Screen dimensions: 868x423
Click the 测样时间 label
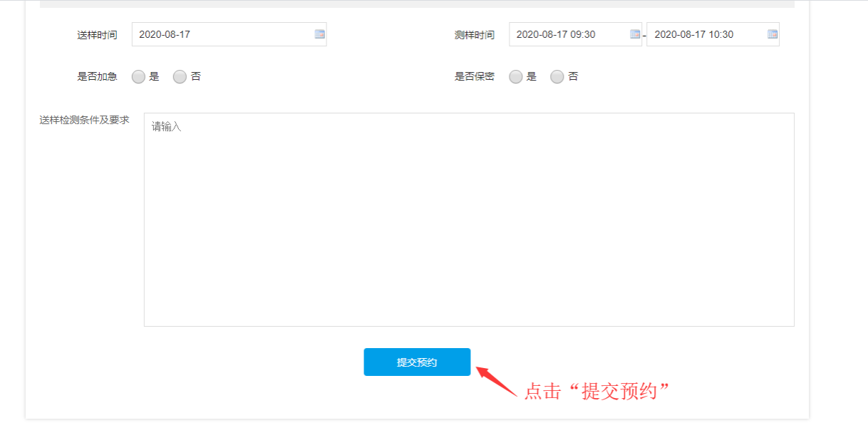(x=474, y=35)
